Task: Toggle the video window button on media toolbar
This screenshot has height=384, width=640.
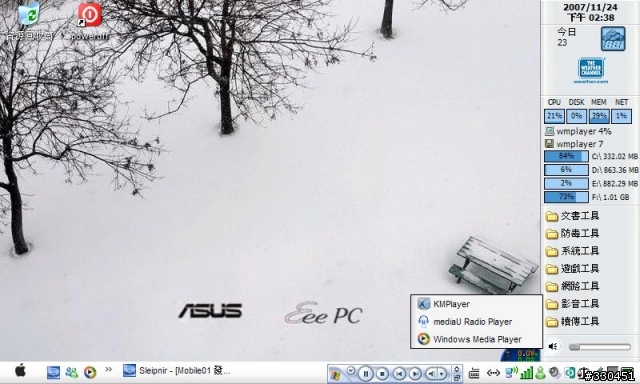Action: click(x=457, y=369)
